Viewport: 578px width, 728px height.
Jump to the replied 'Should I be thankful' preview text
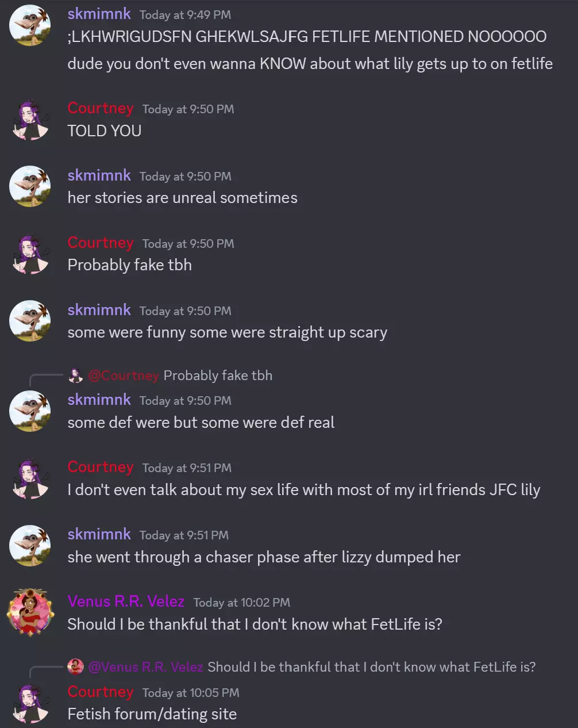pos(371,667)
